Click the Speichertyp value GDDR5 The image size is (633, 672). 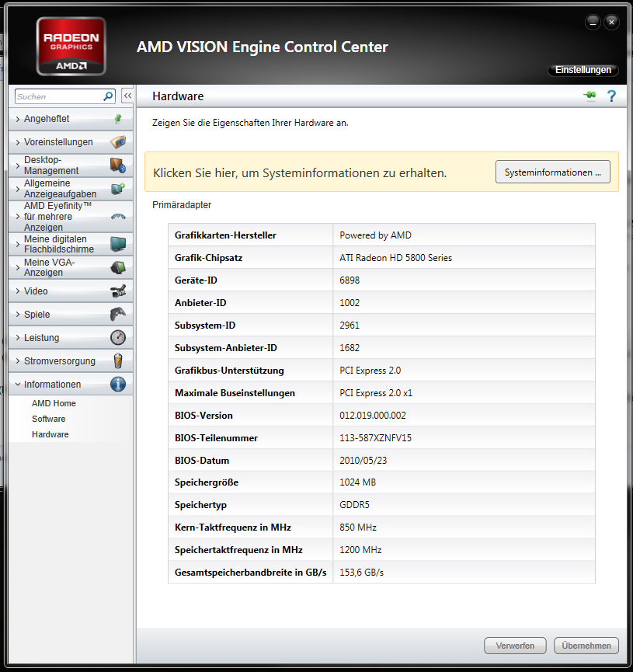click(x=354, y=505)
